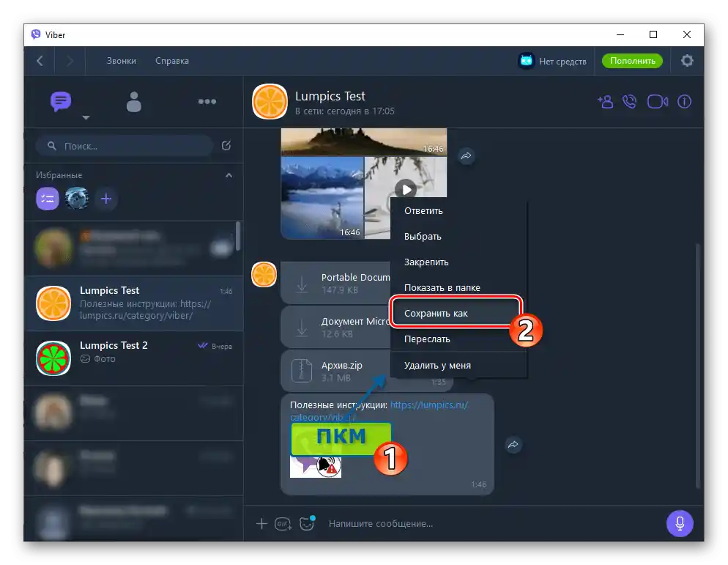
Task: Forward the video using the arrow icon
Action: click(x=467, y=155)
